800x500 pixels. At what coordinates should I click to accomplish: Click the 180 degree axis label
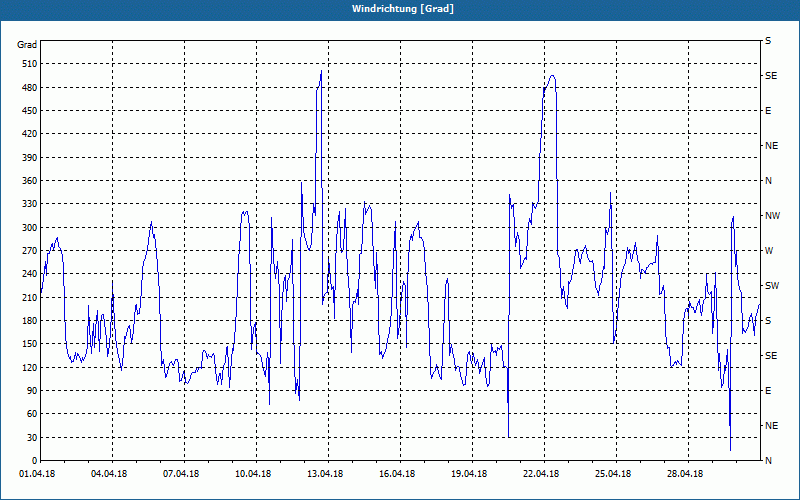(x=30, y=321)
